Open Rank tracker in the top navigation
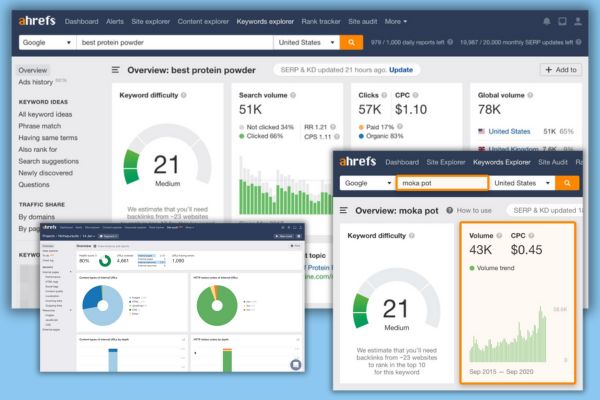The width and height of the screenshot is (600, 400). click(x=321, y=21)
